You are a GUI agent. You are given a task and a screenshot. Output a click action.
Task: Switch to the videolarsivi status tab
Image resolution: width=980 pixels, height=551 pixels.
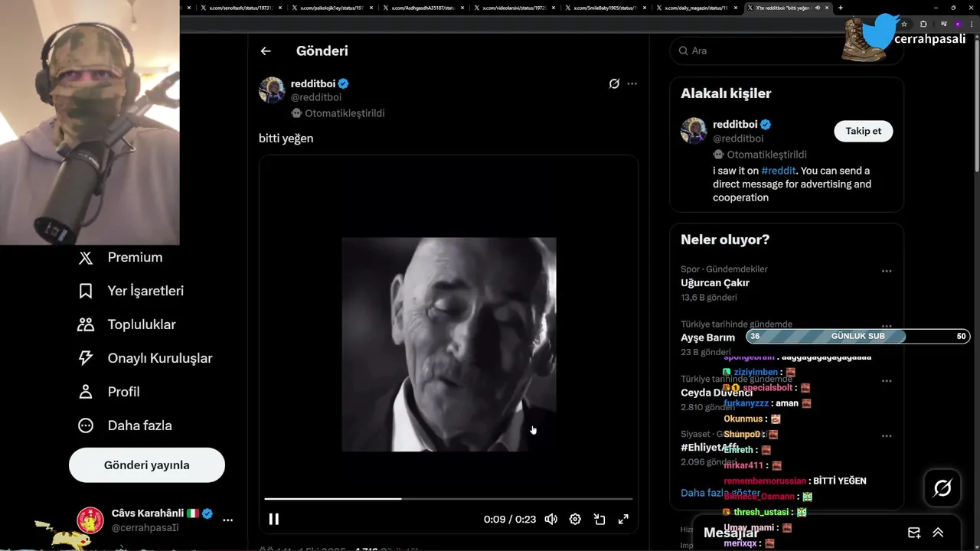tap(513, 8)
